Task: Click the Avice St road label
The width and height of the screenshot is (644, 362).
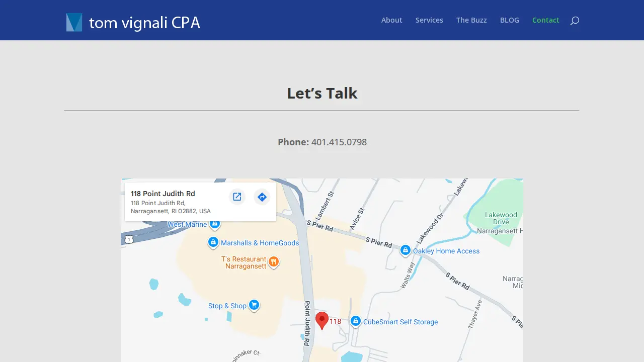Action: (357, 219)
